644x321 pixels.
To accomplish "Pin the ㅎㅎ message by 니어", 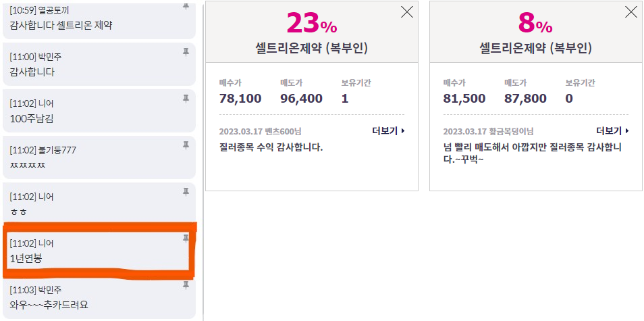I will [x=186, y=191].
